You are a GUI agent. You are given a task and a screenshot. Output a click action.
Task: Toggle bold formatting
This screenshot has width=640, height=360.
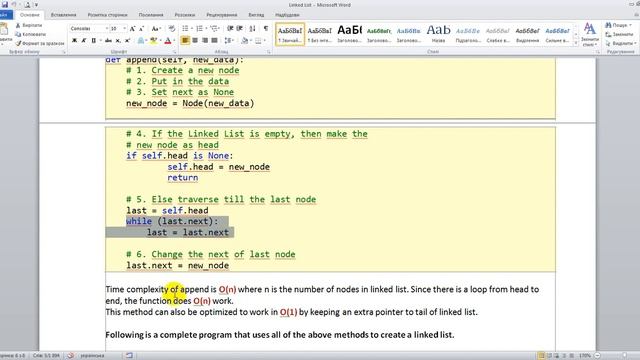coord(74,40)
